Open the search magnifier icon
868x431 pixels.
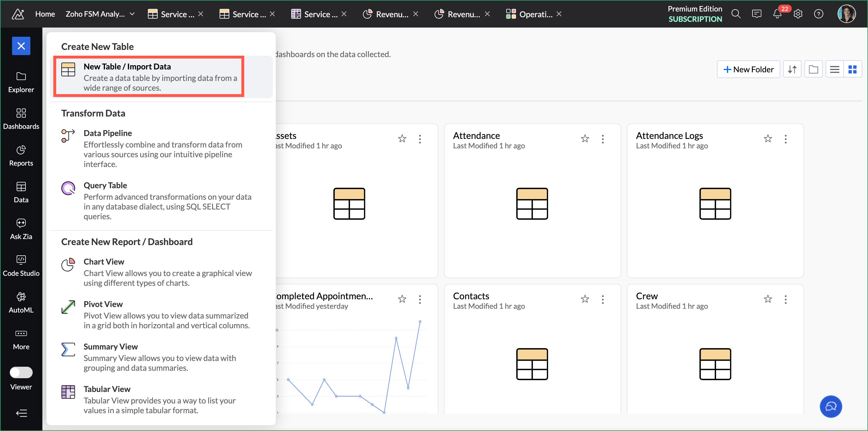point(736,14)
